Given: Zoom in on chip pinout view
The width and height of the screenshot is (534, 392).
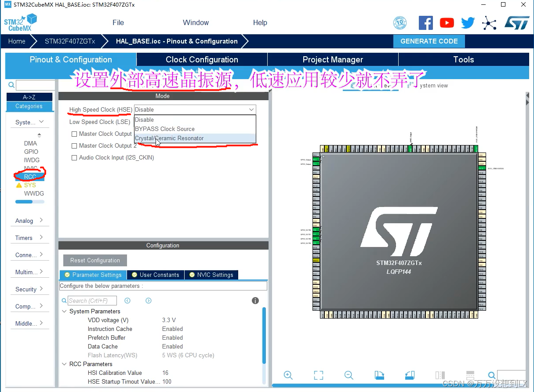Looking at the screenshot, I should (x=288, y=375).
